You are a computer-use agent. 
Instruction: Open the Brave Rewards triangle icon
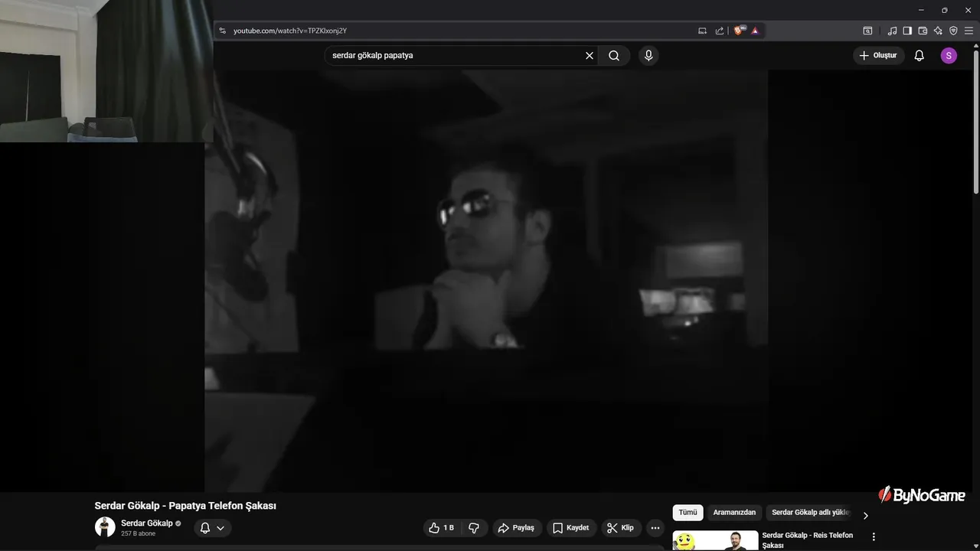(755, 31)
